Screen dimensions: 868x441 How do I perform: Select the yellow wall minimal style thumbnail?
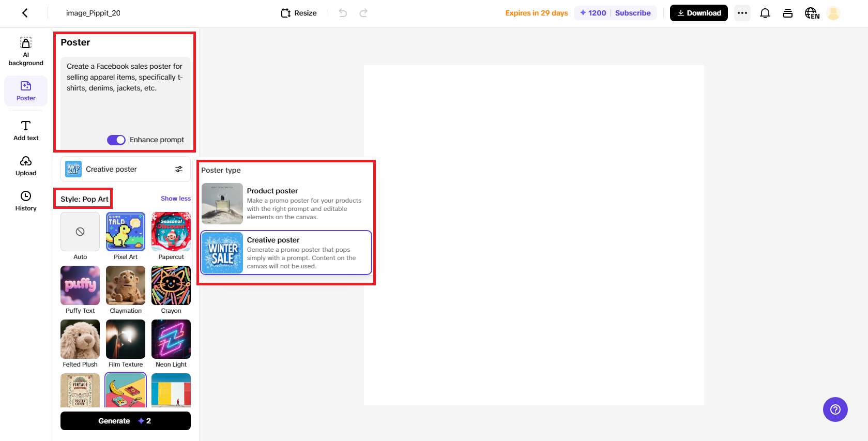click(x=171, y=390)
